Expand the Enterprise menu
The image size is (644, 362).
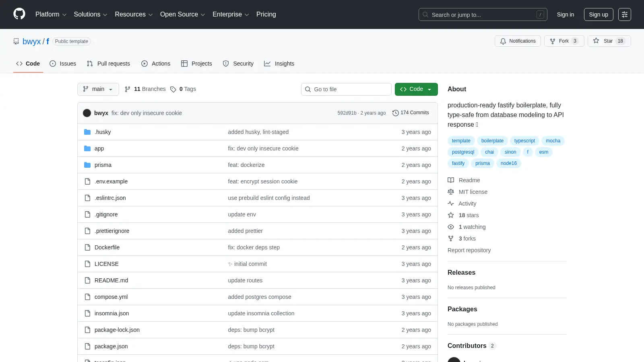(231, 14)
